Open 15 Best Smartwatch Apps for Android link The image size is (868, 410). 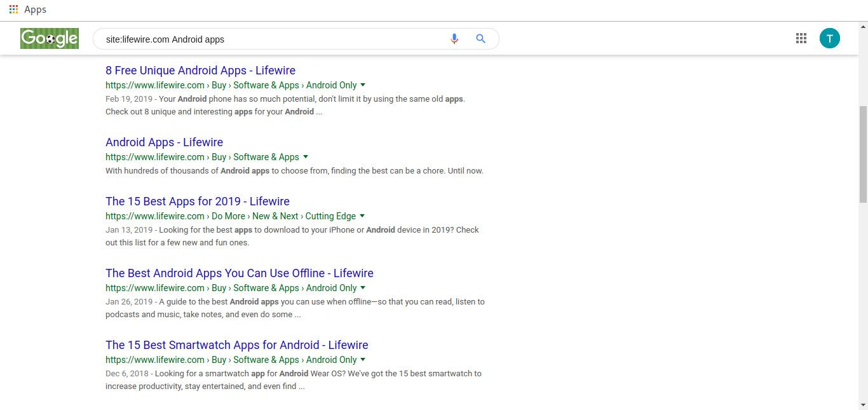[x=236, y=345]
